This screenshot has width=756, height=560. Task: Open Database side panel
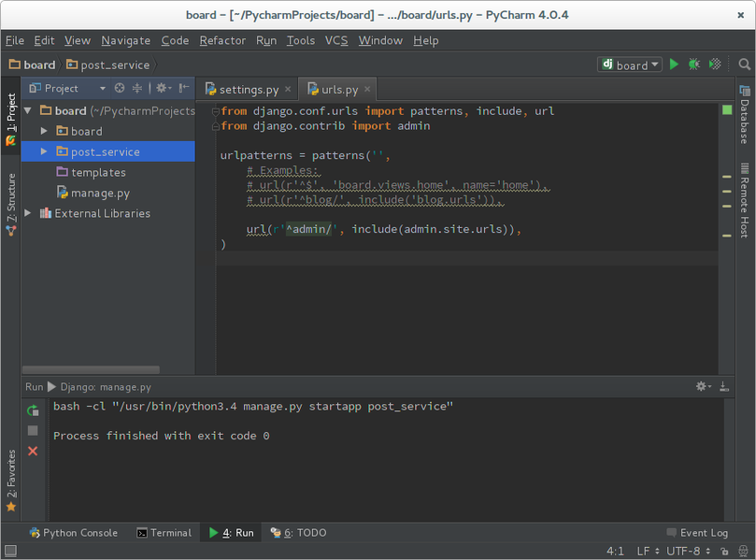(745, 115)
